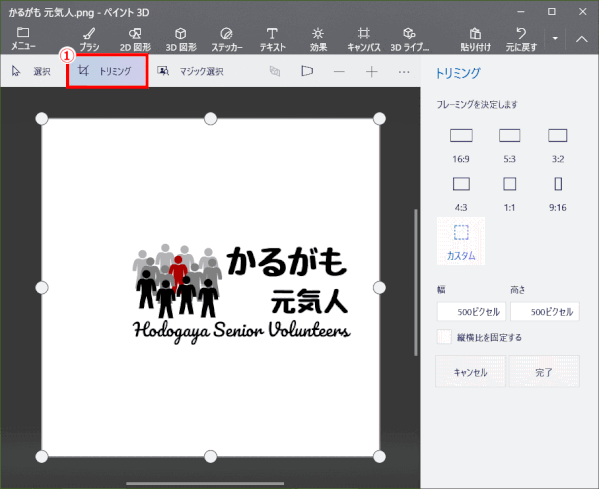Choose the 選択 select tool
The height and width of the screenshot is (489, 599).
coord(31,71)
